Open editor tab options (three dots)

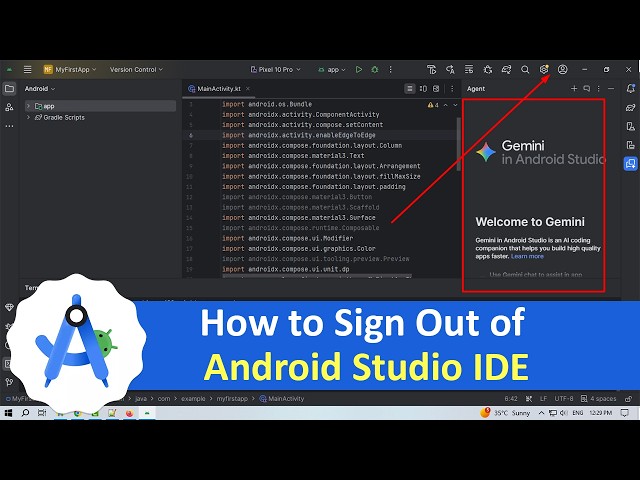(452, 89)
